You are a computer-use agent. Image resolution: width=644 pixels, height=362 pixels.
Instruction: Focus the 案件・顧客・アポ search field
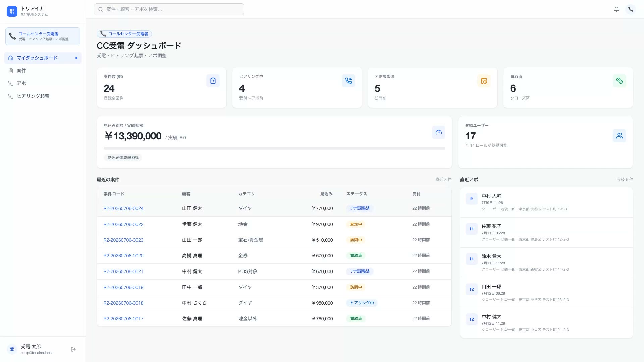coord(169,9)
